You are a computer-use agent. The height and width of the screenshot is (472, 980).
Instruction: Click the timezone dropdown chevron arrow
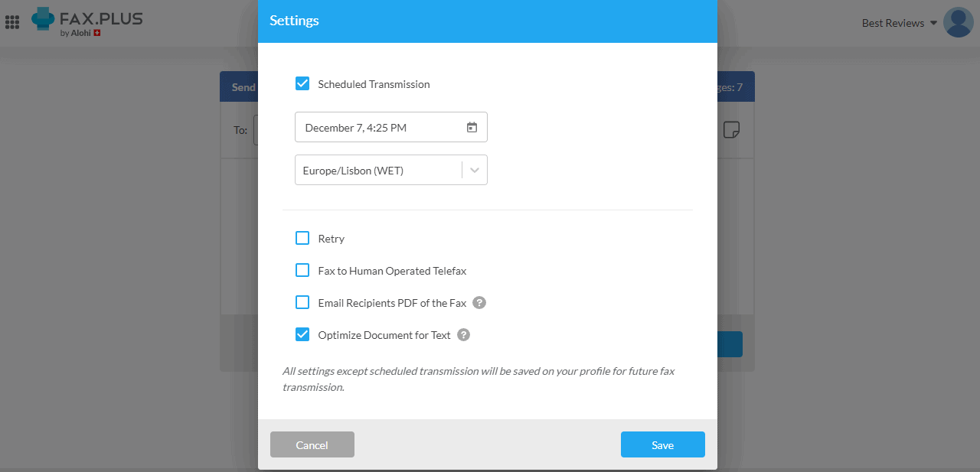(x=475, y=170)
